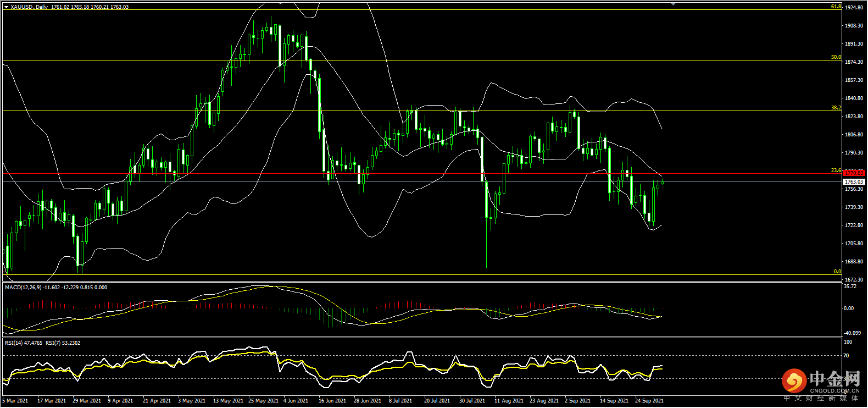The image size is (868, 408).
Task: Click the 20 Jul 2021 date label
Action: tap(437, 401)
